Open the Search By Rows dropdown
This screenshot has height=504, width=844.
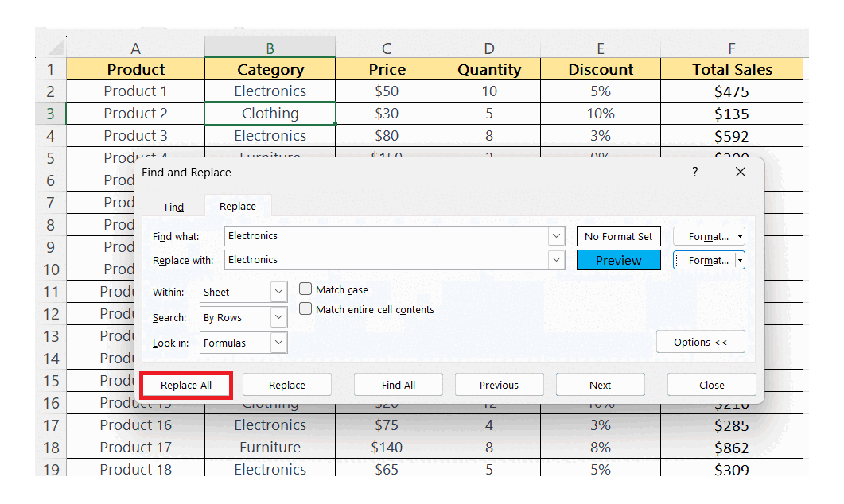278,317
